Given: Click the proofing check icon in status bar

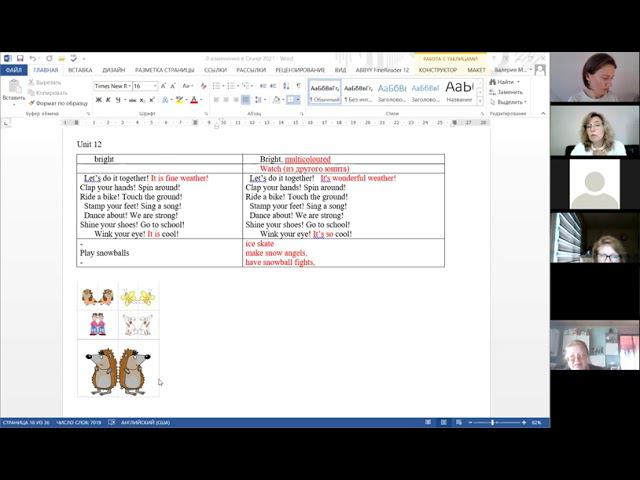Looking at the screenshot, I should (x=111, y=422).
